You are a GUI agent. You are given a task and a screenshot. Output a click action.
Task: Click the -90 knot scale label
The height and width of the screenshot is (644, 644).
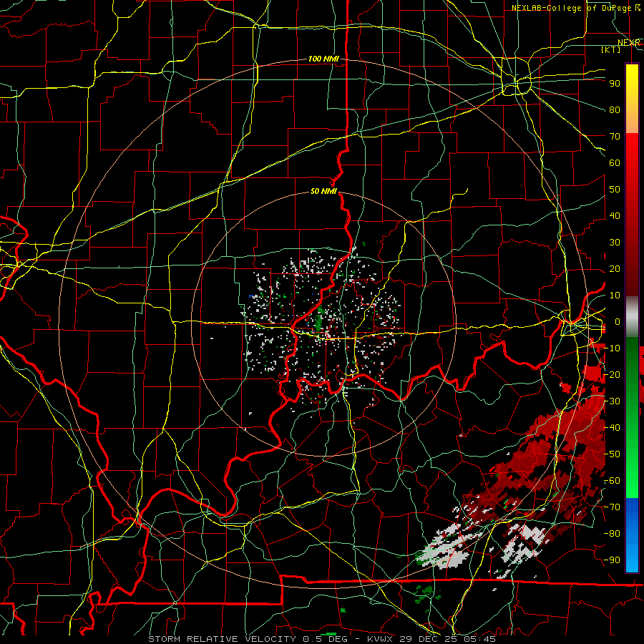[612, 560]
